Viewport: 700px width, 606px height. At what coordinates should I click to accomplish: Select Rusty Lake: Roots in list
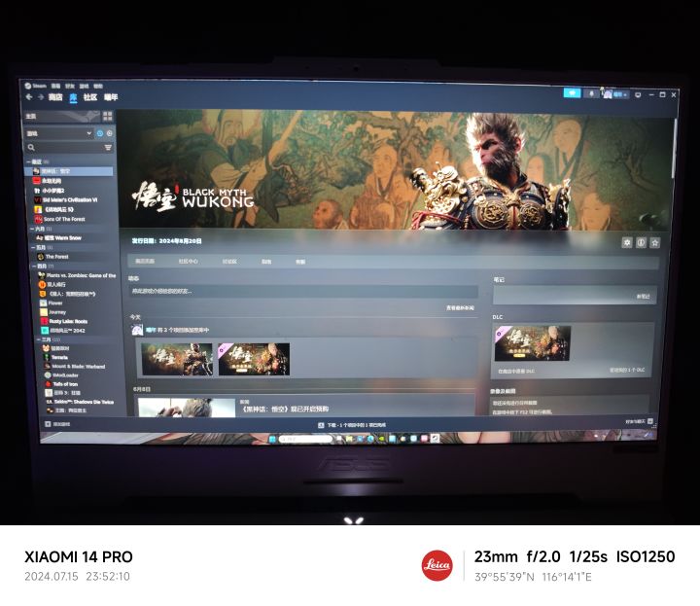pos(64,321)
